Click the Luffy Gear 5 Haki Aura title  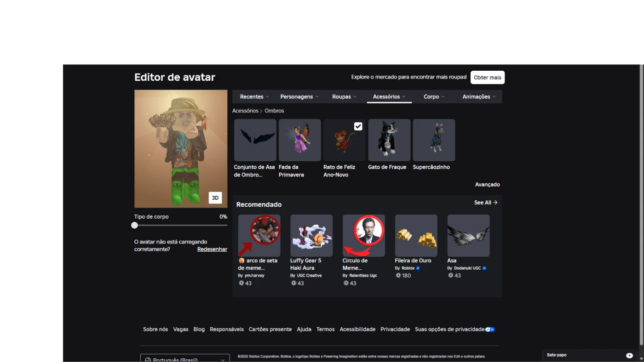pos(306,264)
